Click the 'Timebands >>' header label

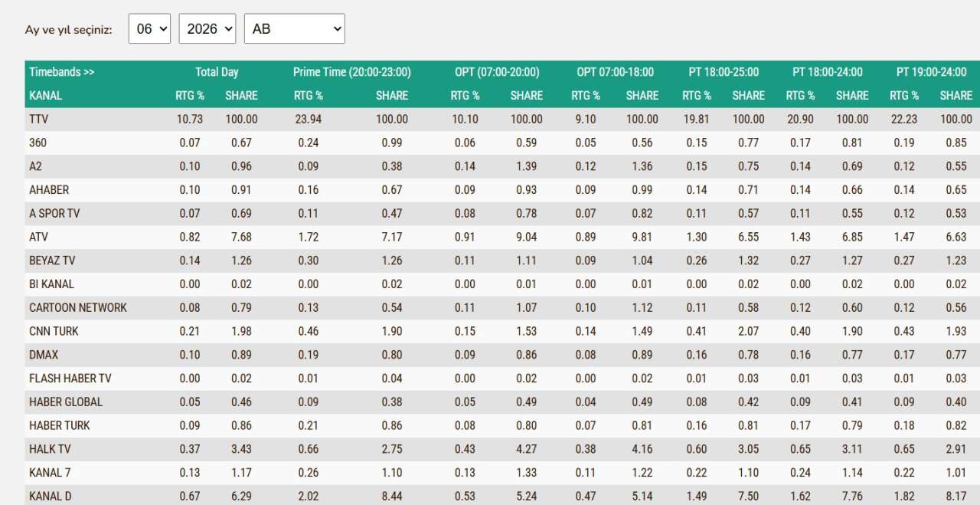click(x=62, y=72)
